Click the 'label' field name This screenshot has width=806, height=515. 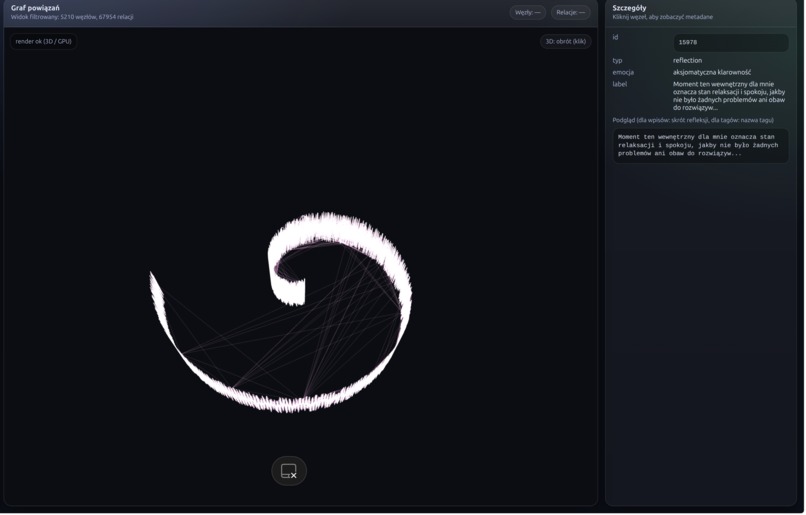619,84
